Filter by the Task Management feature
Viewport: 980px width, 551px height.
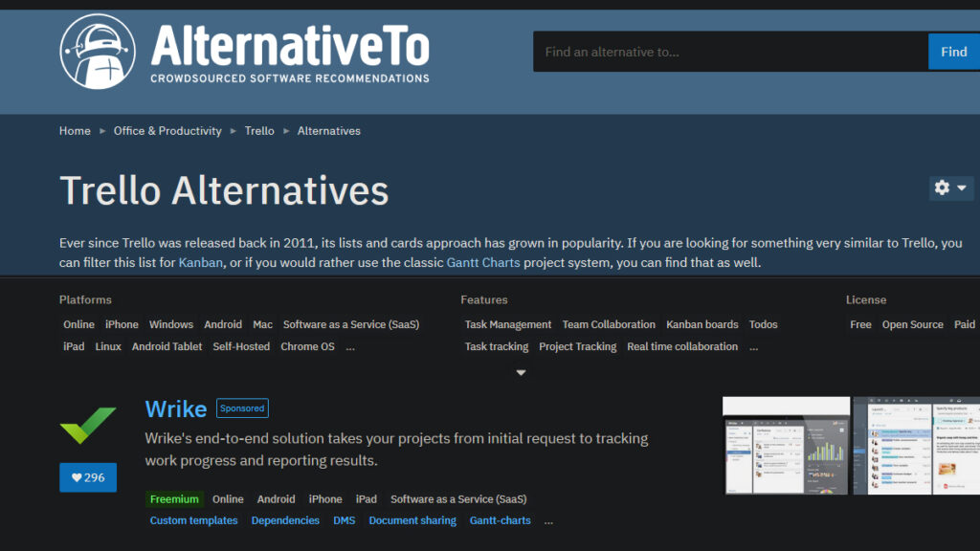(508, 324)
